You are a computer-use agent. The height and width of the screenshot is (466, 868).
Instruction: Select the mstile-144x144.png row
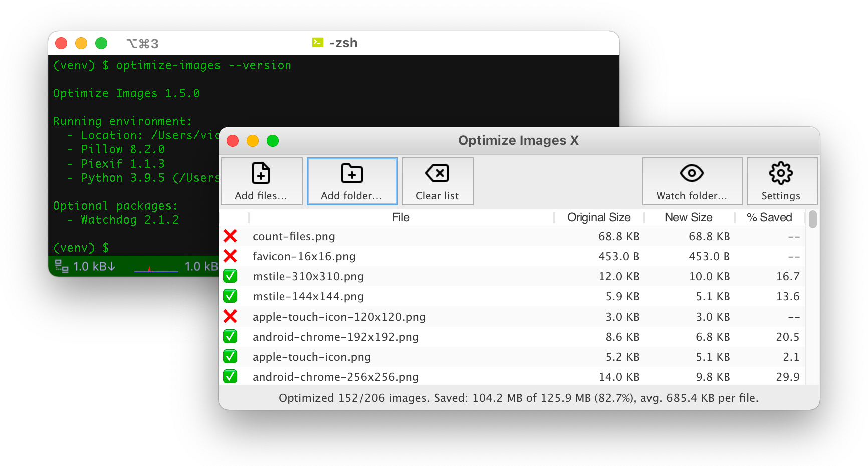(x=308, y=296)
